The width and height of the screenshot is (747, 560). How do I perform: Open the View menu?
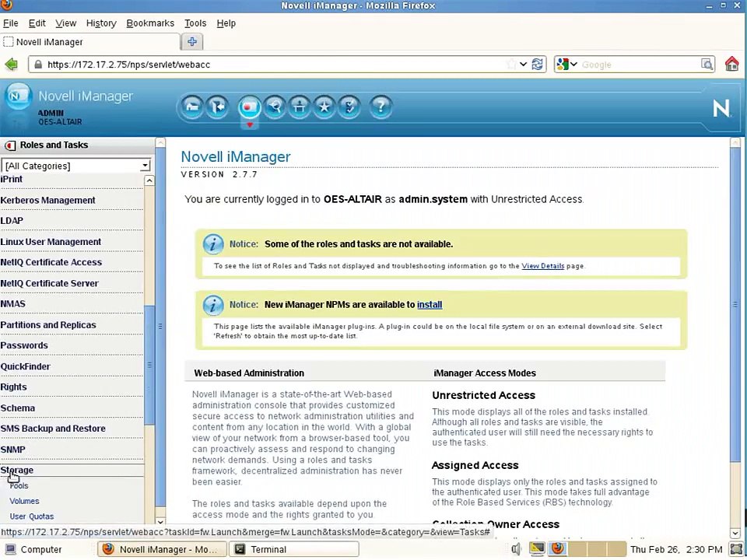pyautogui.click(x=65, y=23)
